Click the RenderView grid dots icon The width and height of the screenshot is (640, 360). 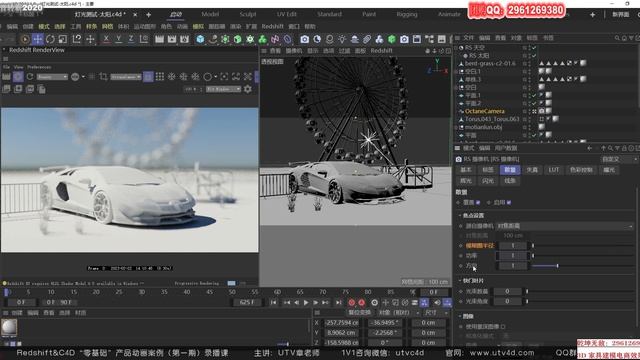coord(160,77)
